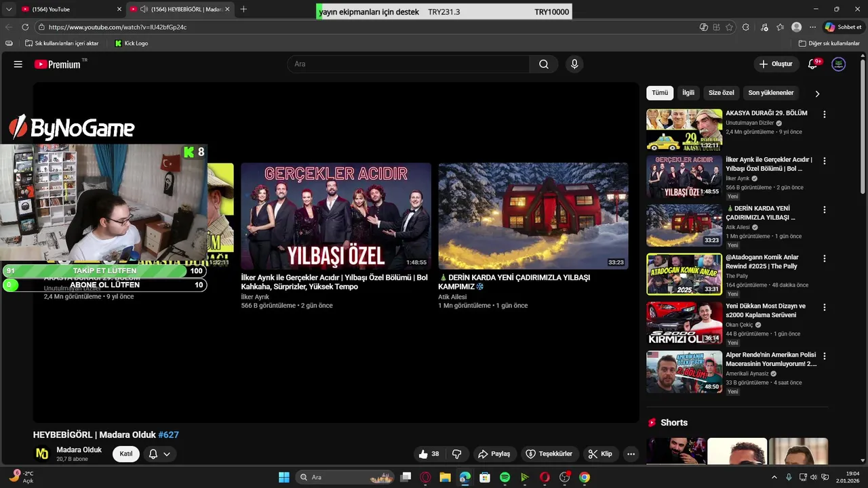Open options for AKASYA DURAĞI 29. BÖLÜM

tap(825, 115)
